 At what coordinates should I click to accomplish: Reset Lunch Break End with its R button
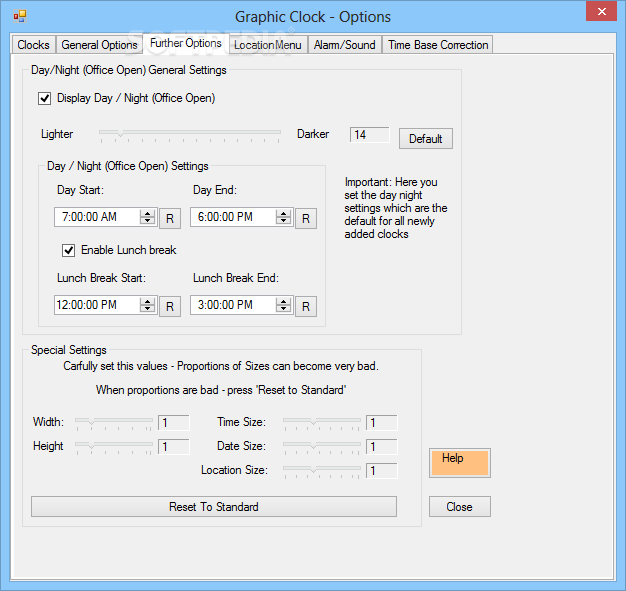[306, 306]
